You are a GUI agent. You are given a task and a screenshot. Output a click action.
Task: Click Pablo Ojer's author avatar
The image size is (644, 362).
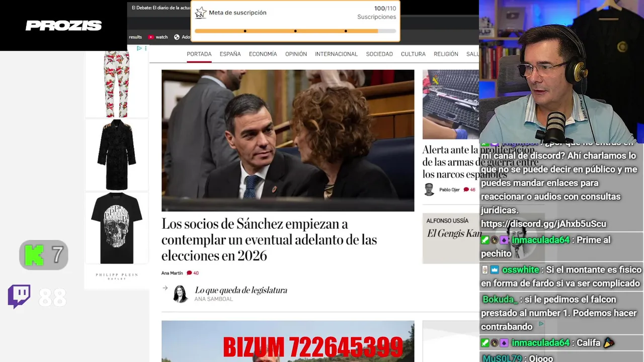click(x=429, y=190)
